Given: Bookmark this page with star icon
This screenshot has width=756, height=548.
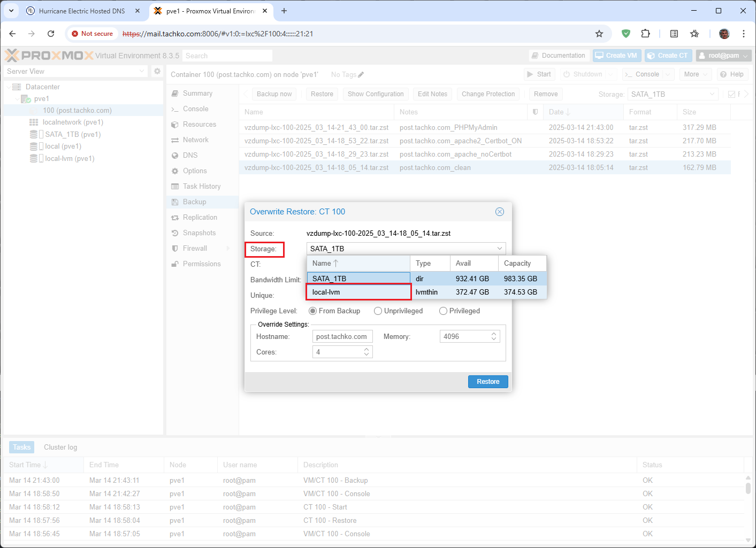Looking at the screenshot, I should [x=599, y=34].
